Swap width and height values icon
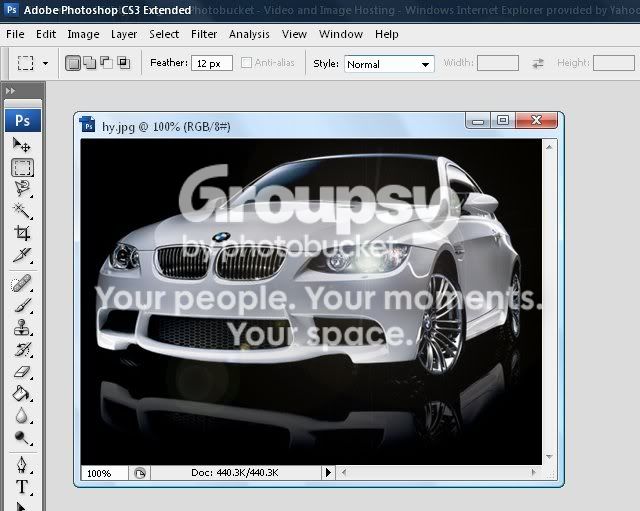 coord(538,63)
